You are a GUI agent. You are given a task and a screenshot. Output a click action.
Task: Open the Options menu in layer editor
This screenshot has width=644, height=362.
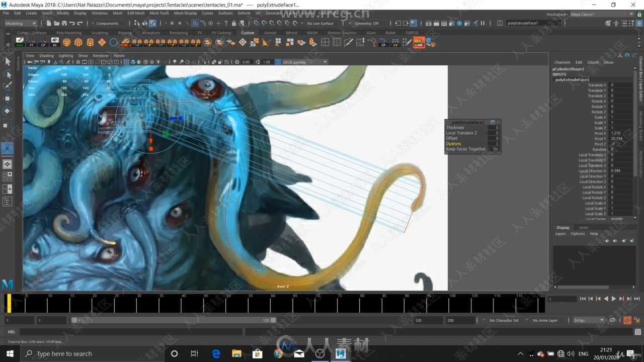click(578, 234)
